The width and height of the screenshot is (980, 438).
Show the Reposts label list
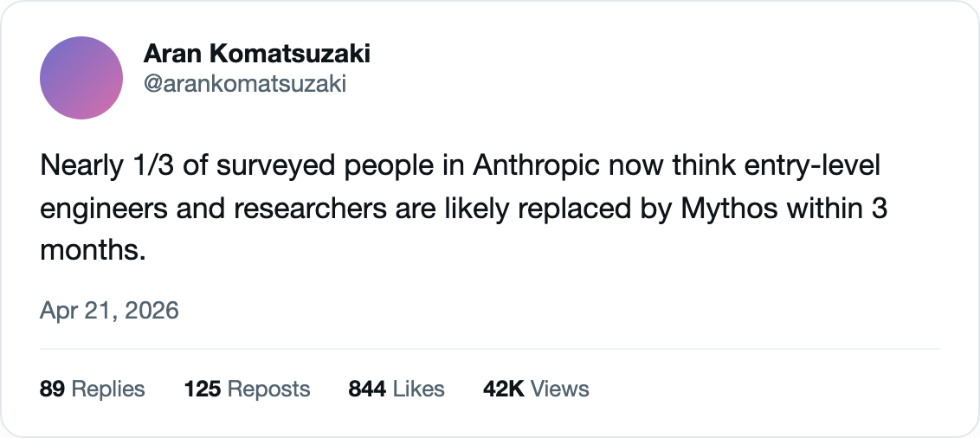pos(268,390)
